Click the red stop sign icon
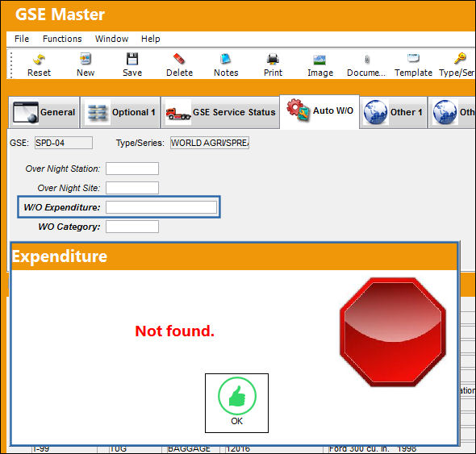Image resolution: width=476 pixels, height=454 pixels. pyautogui.click(x=393, y=332)
